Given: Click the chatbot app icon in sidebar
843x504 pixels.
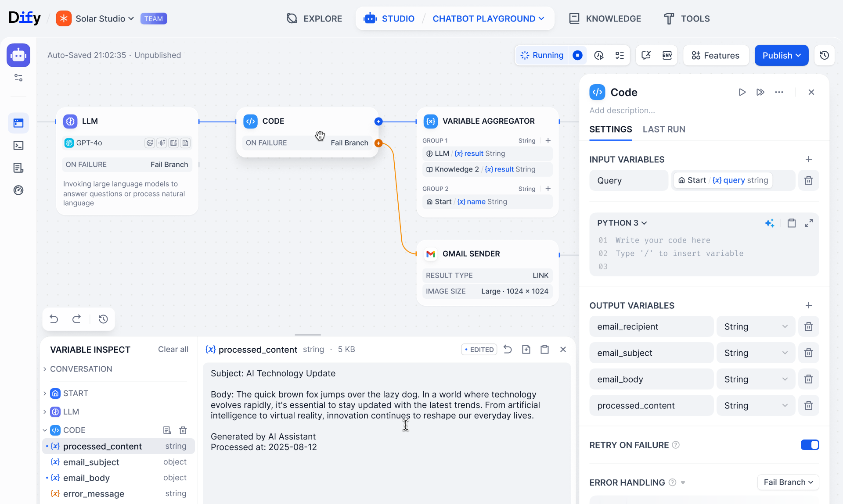Looking at the screenshot, I should pos(18,55).
